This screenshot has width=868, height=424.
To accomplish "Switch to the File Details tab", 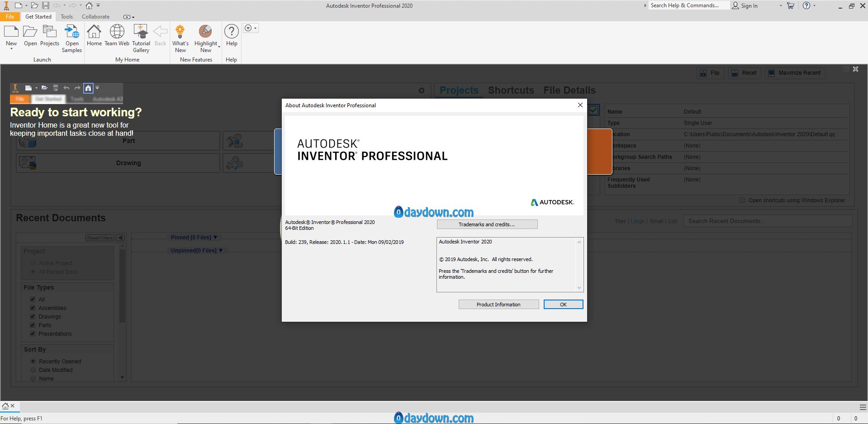I will (569, 90).
